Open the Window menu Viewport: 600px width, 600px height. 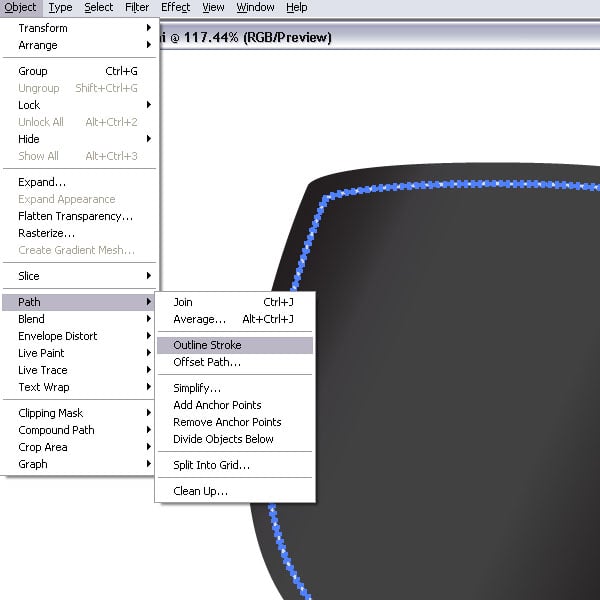click(x=255, y=7)
